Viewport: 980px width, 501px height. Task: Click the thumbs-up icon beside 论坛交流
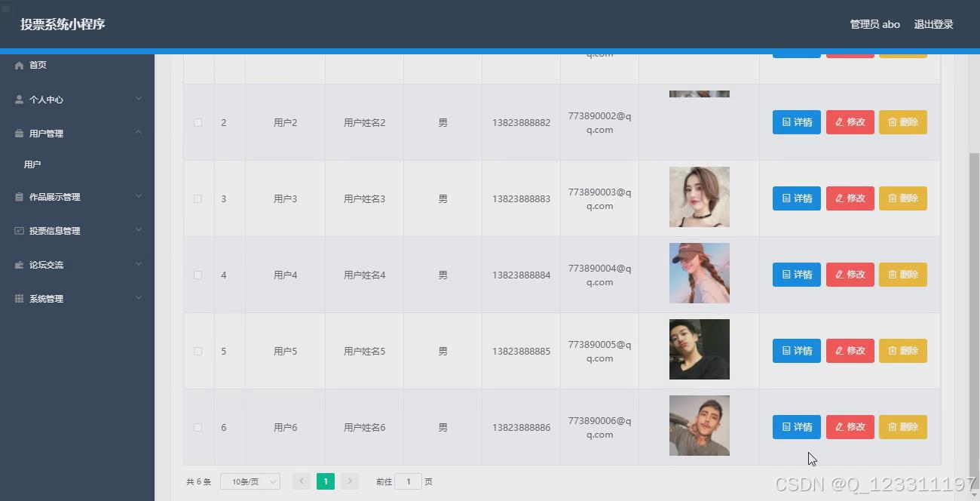tap(20, 265)
